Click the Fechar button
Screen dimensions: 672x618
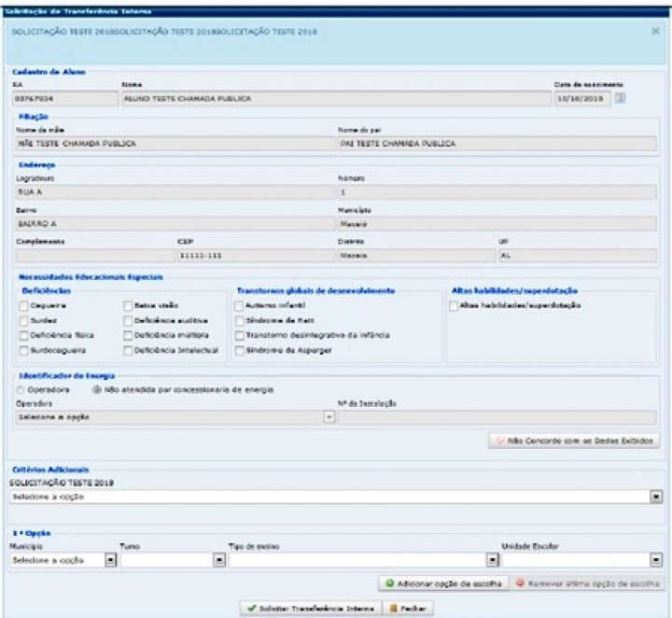pyautogui.click(x=410, y=608)
